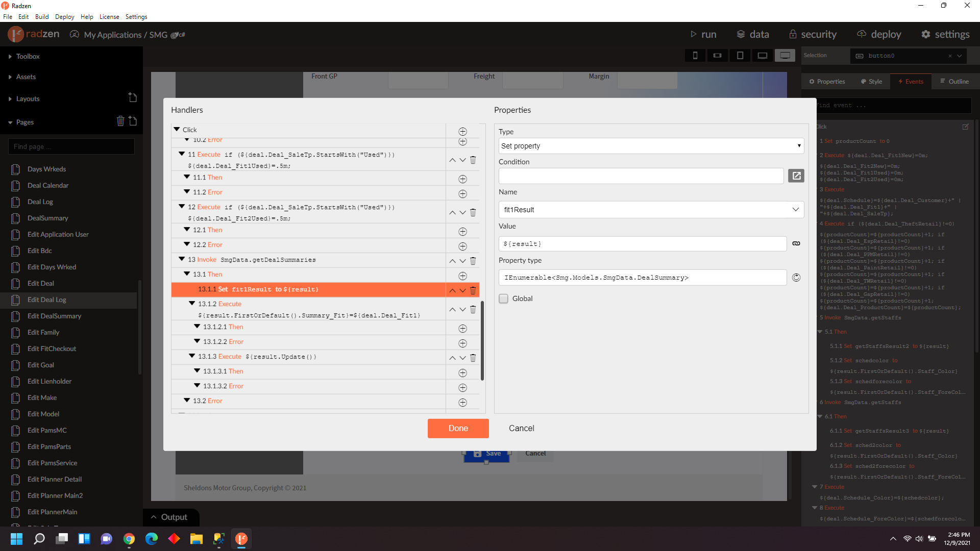
Task: Delete the selected 13.1.1 Set handler
Action: click(473, 290)
